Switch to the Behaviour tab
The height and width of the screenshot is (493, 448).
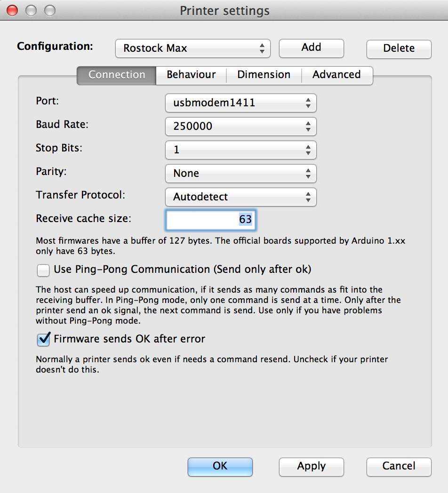click(191, 75)
